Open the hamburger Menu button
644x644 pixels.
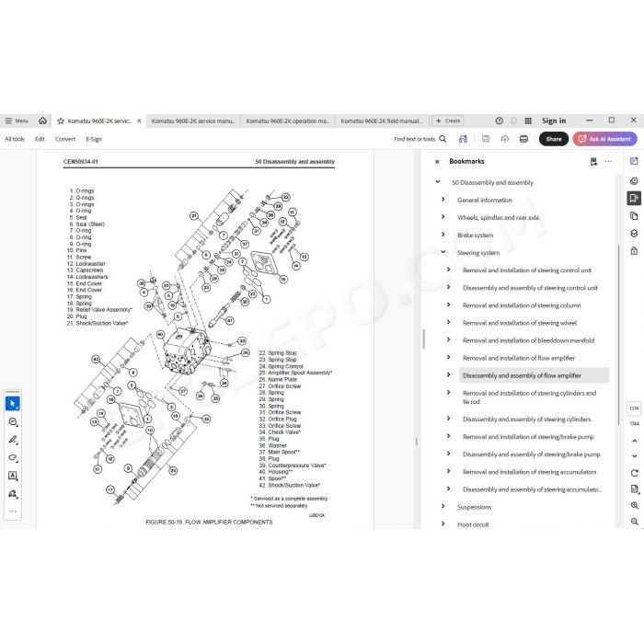(17, 121)
